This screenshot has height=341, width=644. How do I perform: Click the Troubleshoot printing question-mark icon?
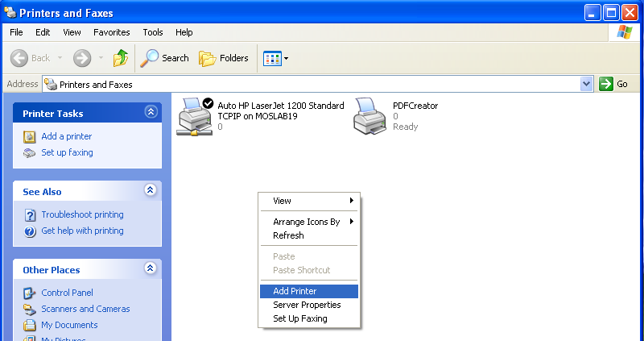tap(30, 215)
